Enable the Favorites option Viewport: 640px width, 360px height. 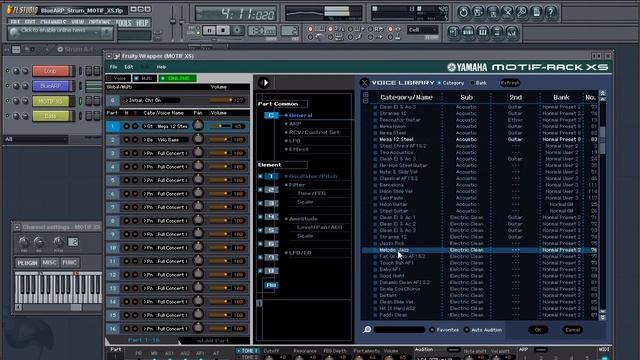click(432, 330)
